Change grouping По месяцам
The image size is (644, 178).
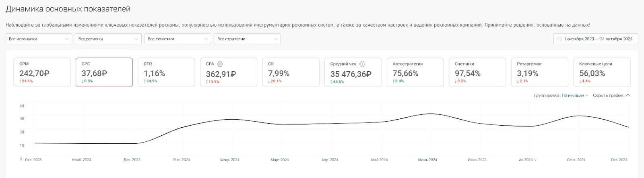574,95
